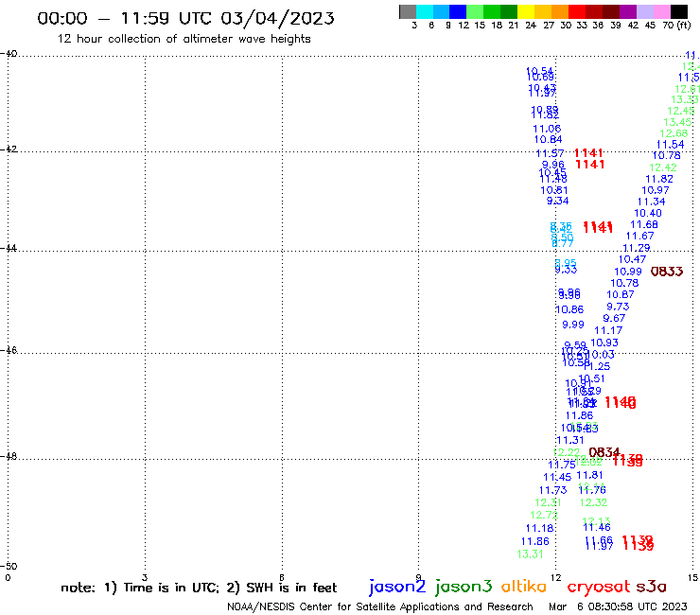700x615 pixels.
Task: Click the blue wave height value '11.45'
Action: click(x=557, y=477)
